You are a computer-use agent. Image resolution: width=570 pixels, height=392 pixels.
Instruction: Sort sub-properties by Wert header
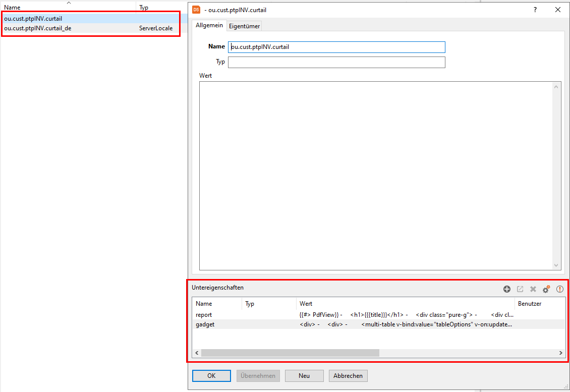click(x=406, y=304)
